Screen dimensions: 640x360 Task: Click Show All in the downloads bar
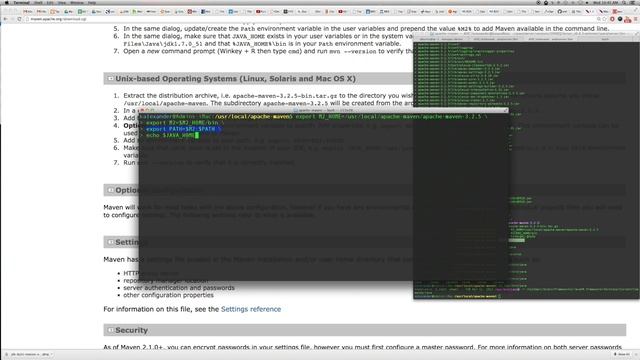(622, 354)
